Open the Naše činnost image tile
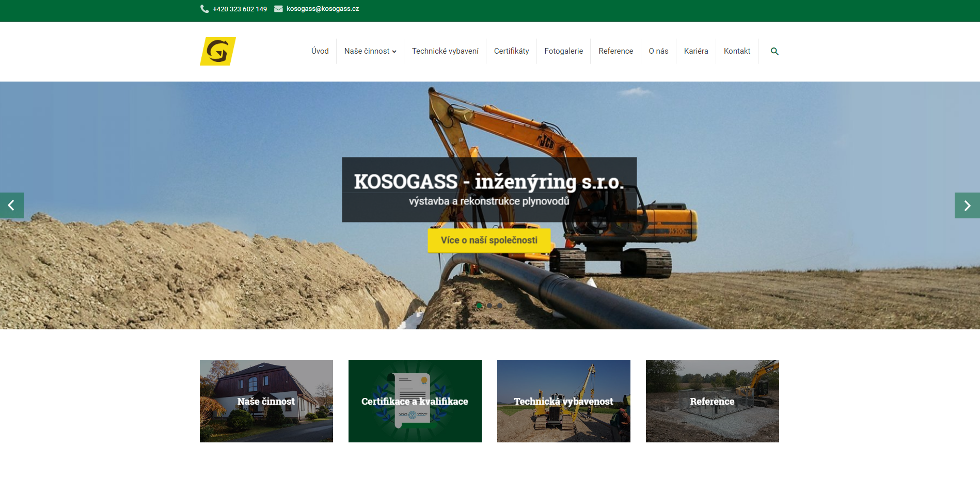This screenshot has height=478, width=980. point(266,401)
